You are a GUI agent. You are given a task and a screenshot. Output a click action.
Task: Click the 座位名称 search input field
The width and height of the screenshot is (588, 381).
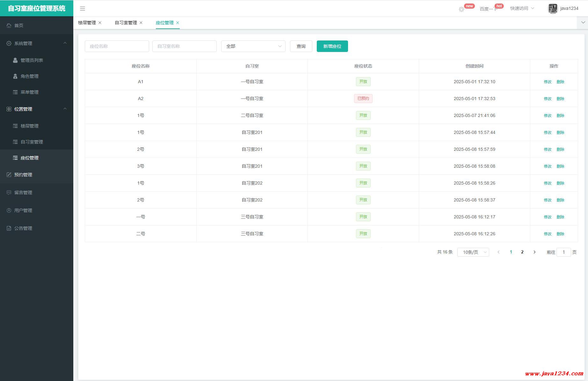(117, 46)
